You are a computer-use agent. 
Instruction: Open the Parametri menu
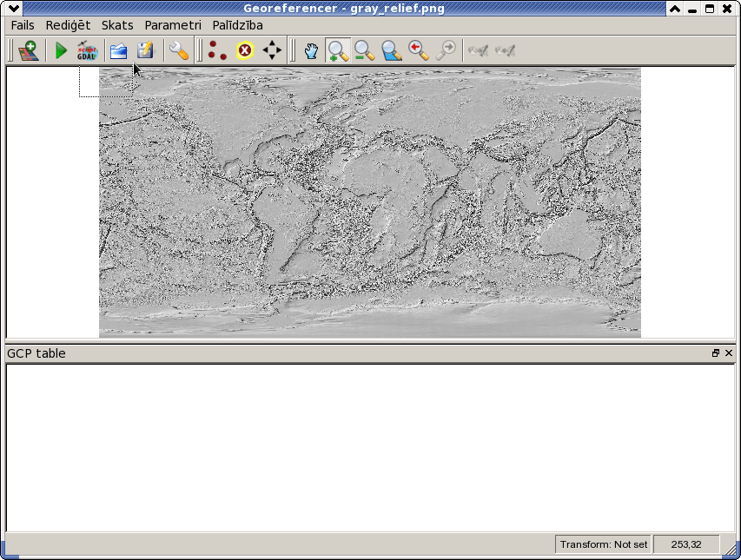pyautogui.click(x=173, y=25)
